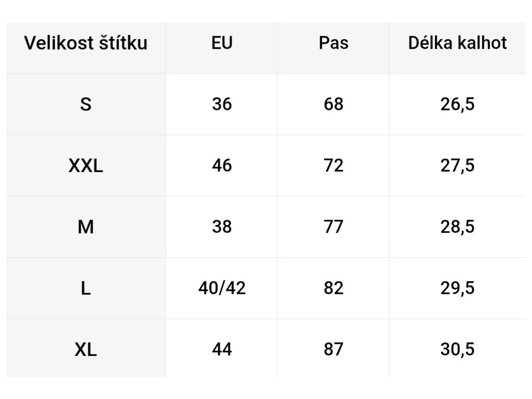Click the trouser length '29,5' cell
Viewport: 532px width, 399px height.
(x=457, y=288)
